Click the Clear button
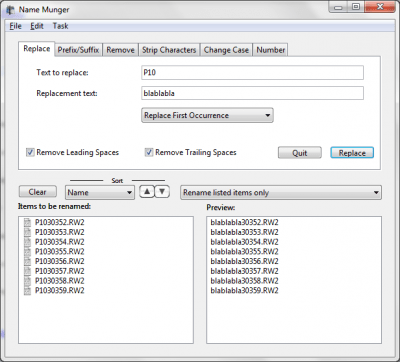 pos(37,192)
